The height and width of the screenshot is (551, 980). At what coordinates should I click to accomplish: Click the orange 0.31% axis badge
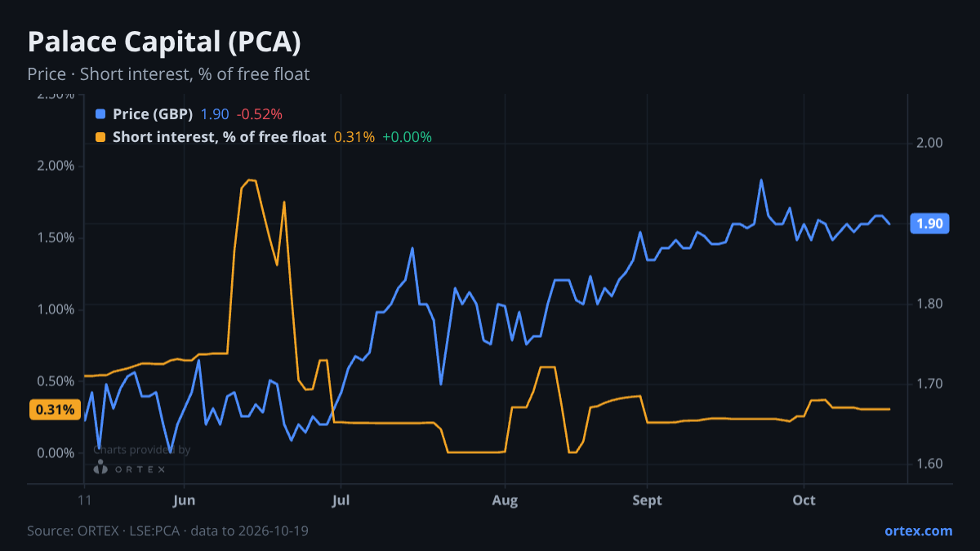point(56,410)
